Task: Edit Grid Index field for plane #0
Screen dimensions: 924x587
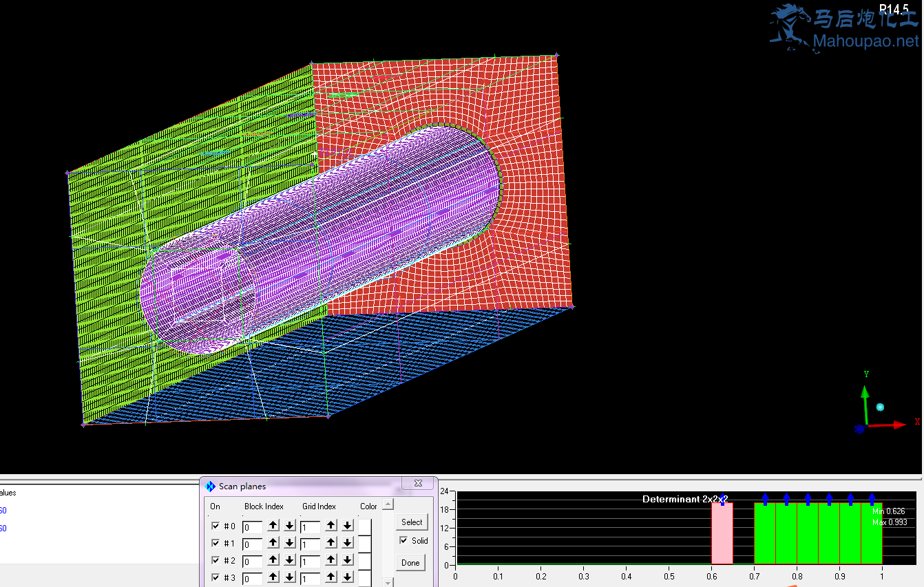Action: pyautogui.click(x=311, y=527)
